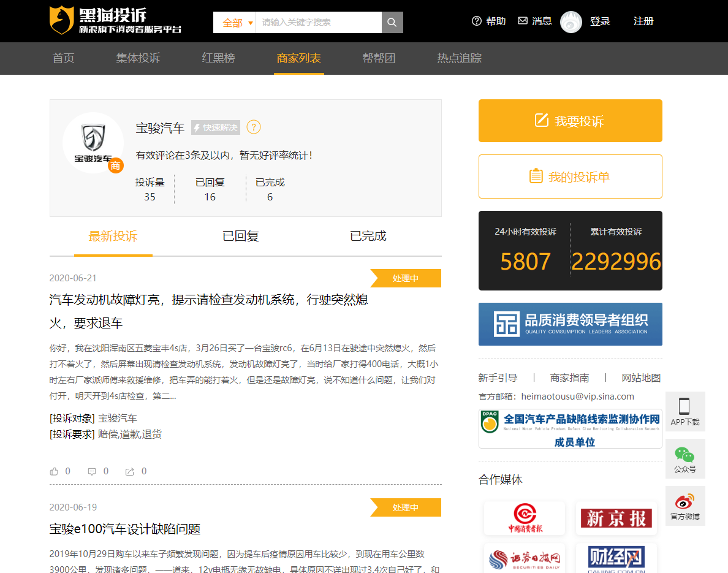Click the user avatar icon in header
The width and height of the screenshot is (728, 573).
point(571,22)
